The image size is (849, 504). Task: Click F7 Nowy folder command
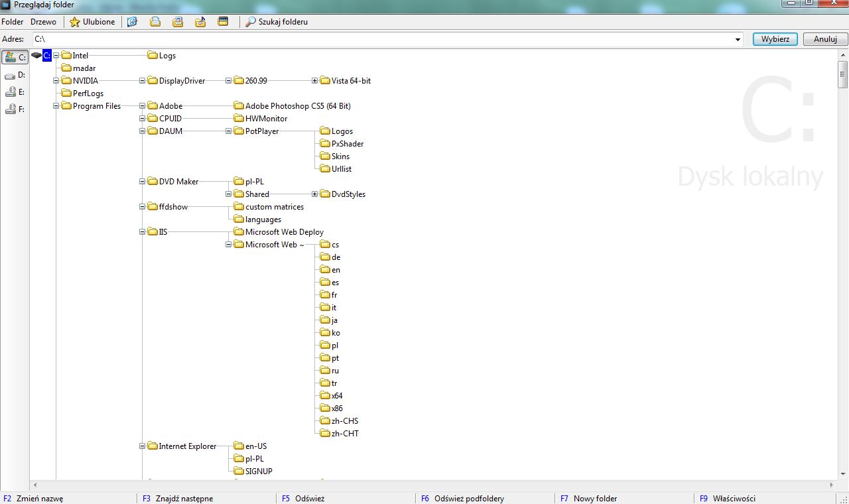click(588, 499)
